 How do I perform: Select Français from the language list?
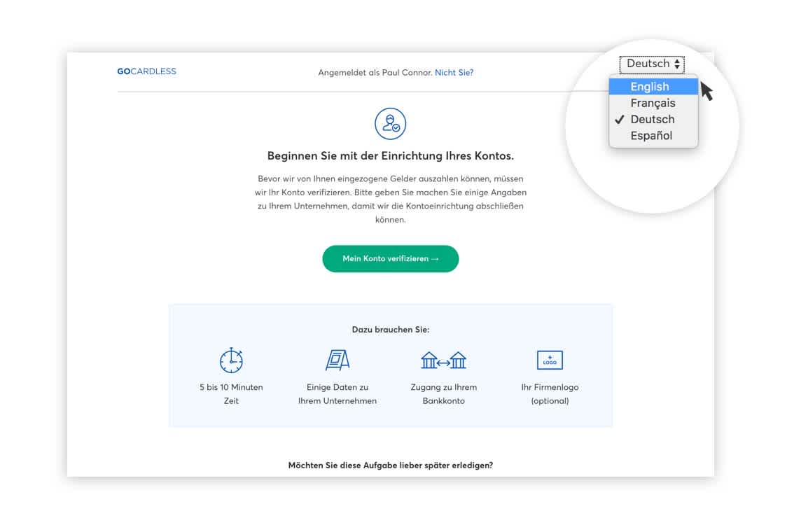[653, 103]
